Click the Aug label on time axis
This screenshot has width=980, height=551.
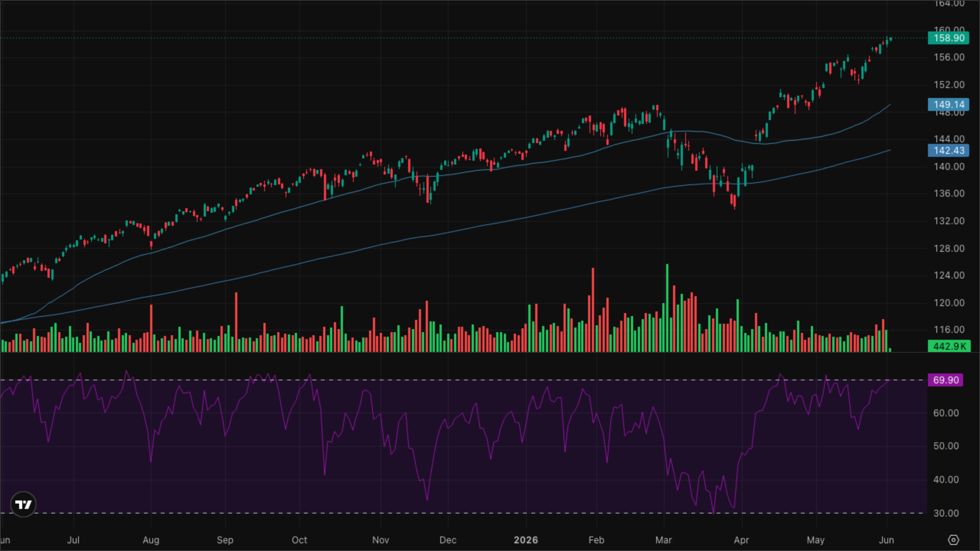coord(151,540)
